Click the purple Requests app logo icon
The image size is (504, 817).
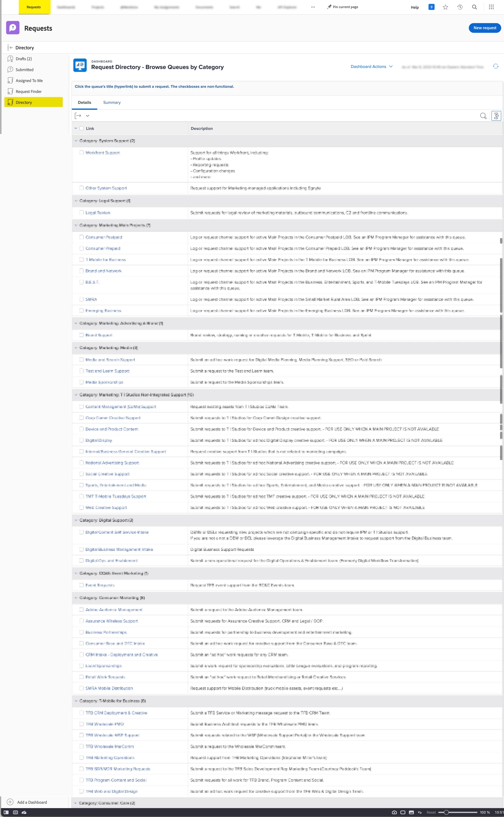coord(13,28)
